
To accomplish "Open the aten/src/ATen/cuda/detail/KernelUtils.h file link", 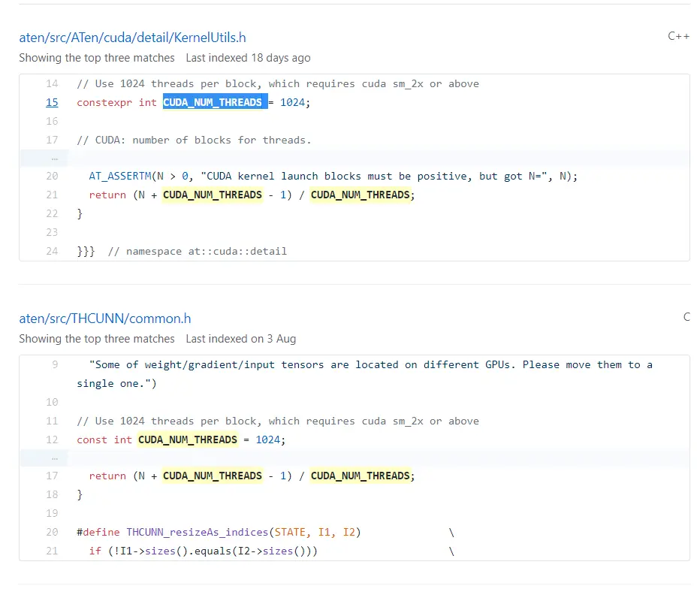I will pyautogui.click(x=132, y=38).
